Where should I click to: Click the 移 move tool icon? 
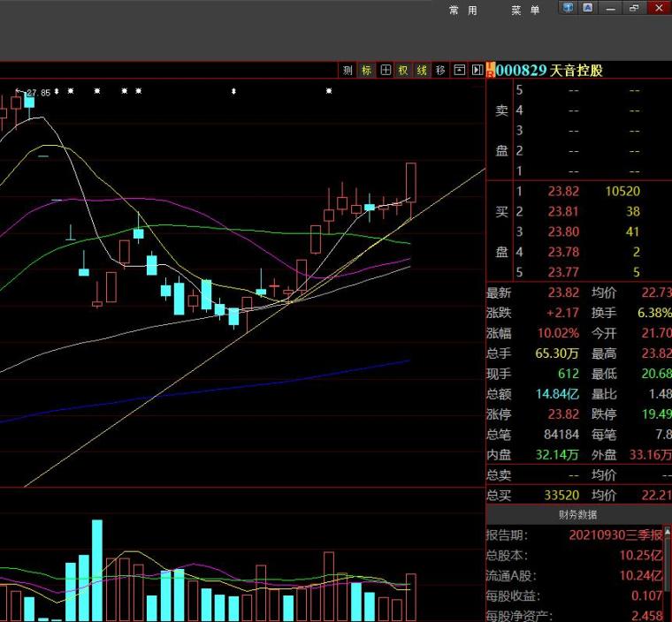coord(440,70)
